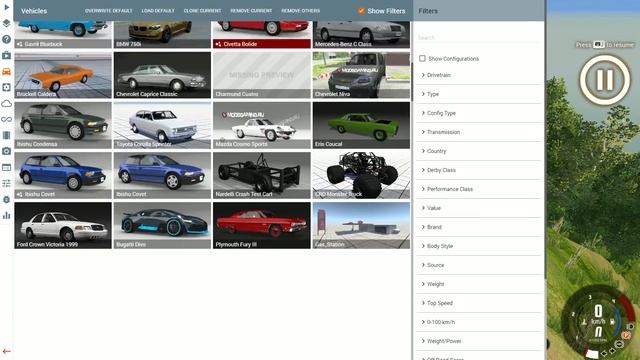Select the Toyota Corolla Sprinter thumbnail
The height and width of the screenshot is (360, 640).
tap(162, 125)
